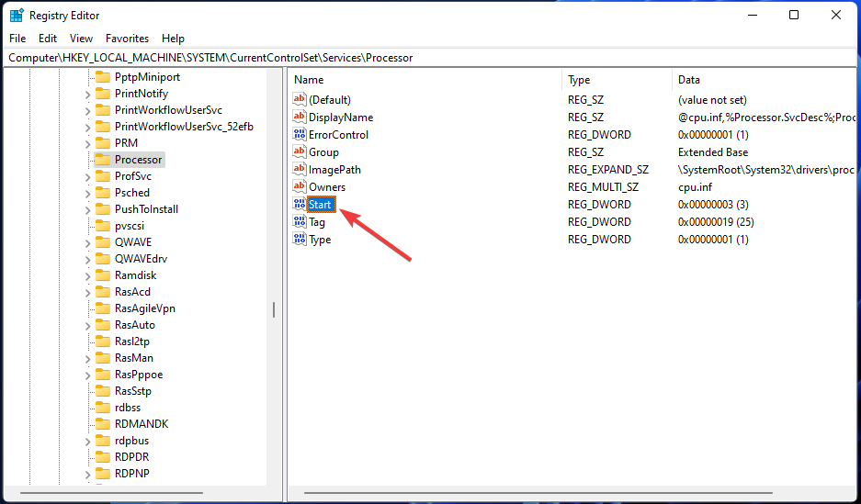Open the View menu
Image resolution: width=861 pixels, height=504 pixels.
[x=81, y=39]
